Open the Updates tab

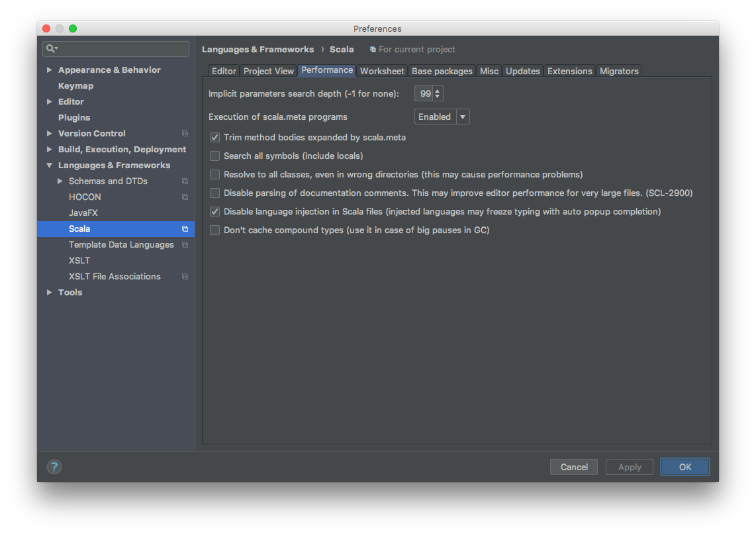(x=522, y=71)
